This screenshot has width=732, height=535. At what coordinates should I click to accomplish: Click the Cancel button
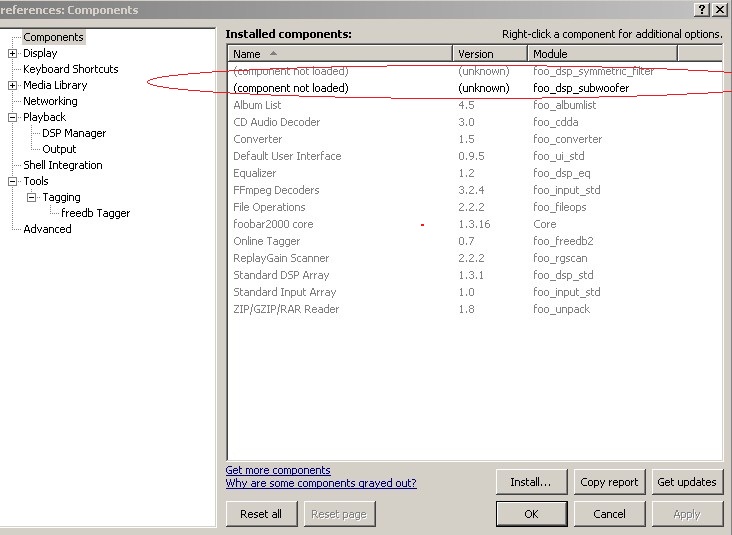609,514
